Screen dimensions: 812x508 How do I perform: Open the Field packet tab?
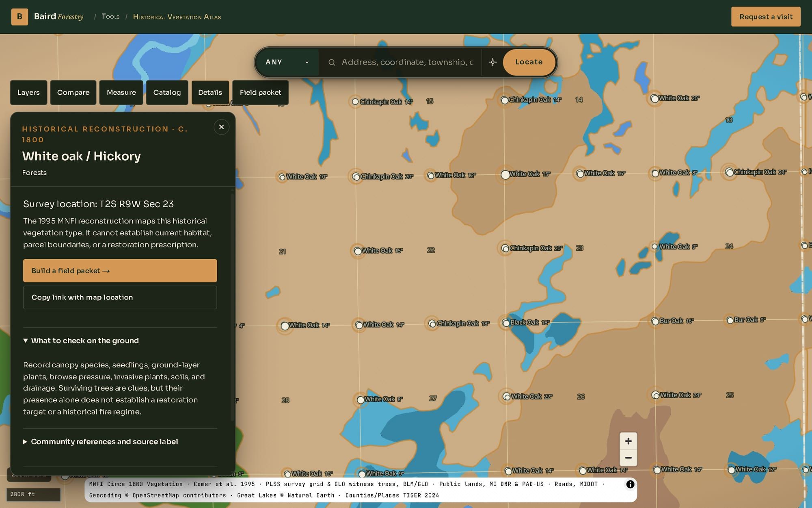(x=260, y=92)
